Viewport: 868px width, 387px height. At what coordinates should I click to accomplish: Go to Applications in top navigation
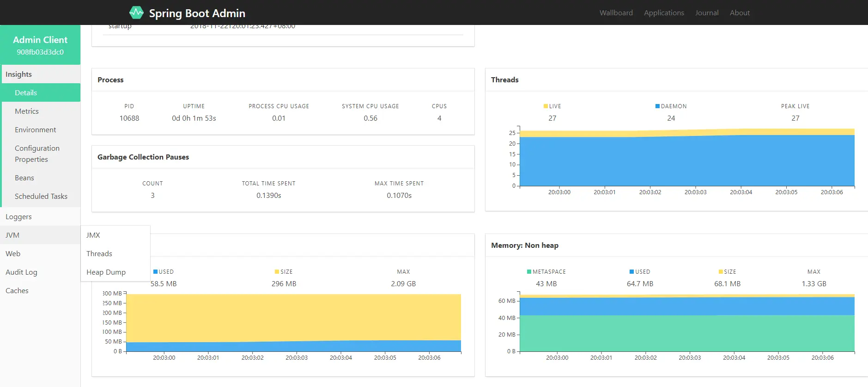(664, 13)
